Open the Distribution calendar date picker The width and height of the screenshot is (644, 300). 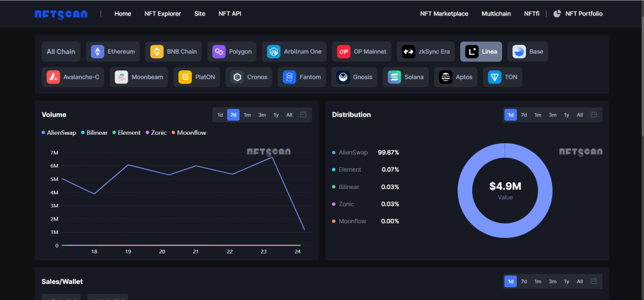tap(593, 115)
